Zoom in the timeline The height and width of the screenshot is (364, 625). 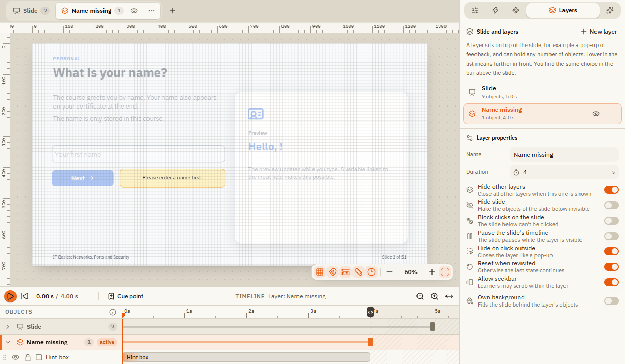point(435,296)
